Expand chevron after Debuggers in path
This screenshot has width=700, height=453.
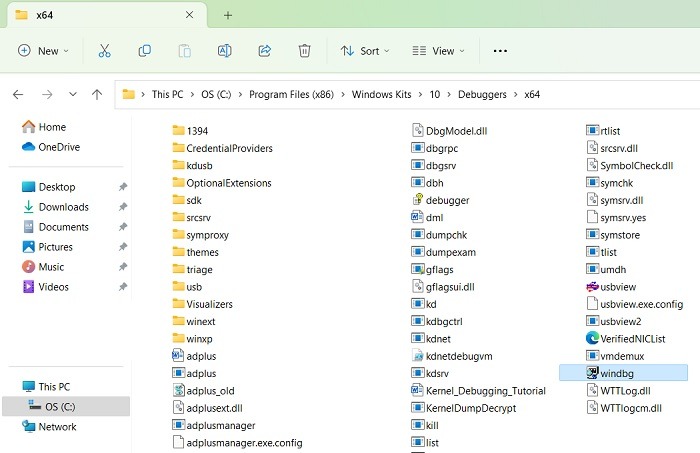point(515,95)
